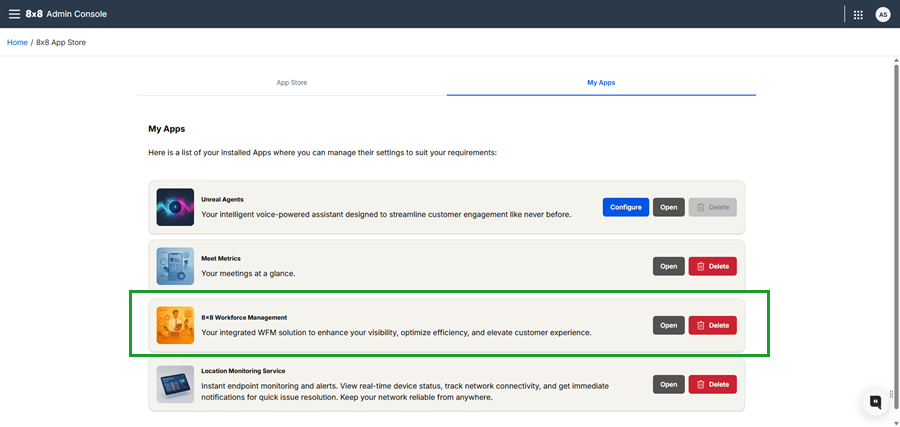900x427 pixels.
Task: Click the Meet Metrics app icon
Action: coord(175,266)
